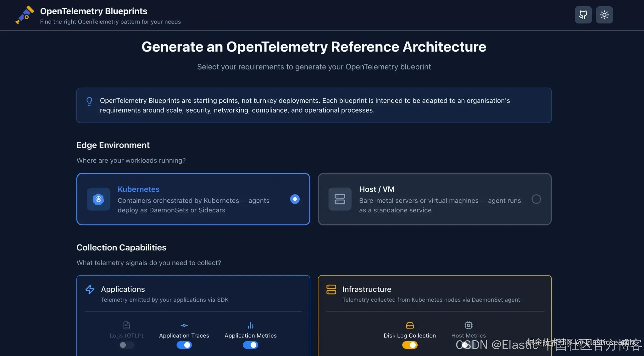Viewport: 644px width, 356px height.
Task: Click the Logs (OTLP) document icon
Action: point(127,325)
